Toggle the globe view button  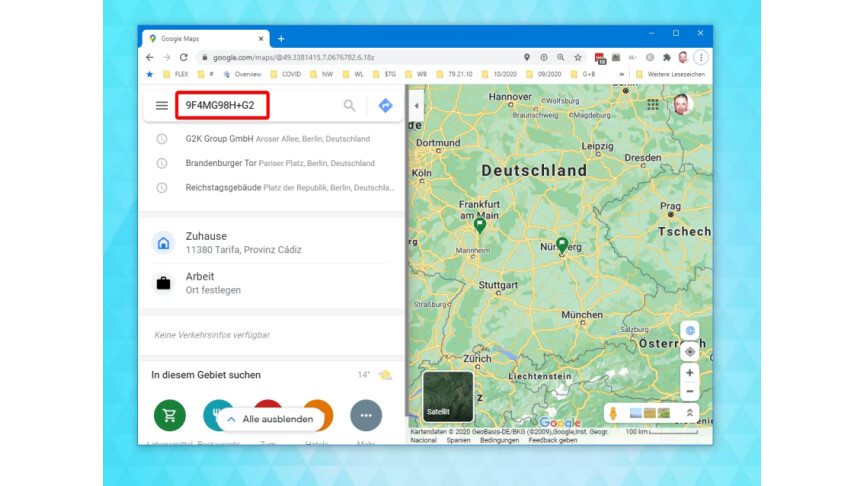690,331
